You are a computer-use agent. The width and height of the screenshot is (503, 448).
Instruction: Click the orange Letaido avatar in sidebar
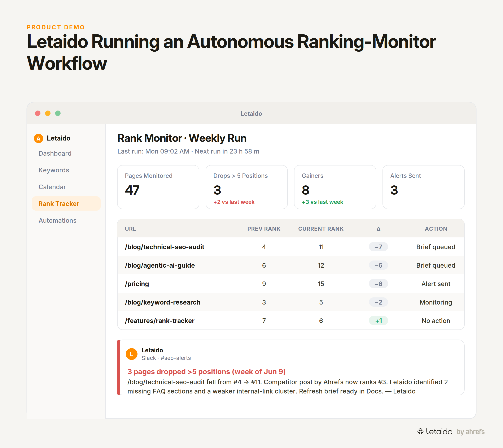[x=38, y=138]
